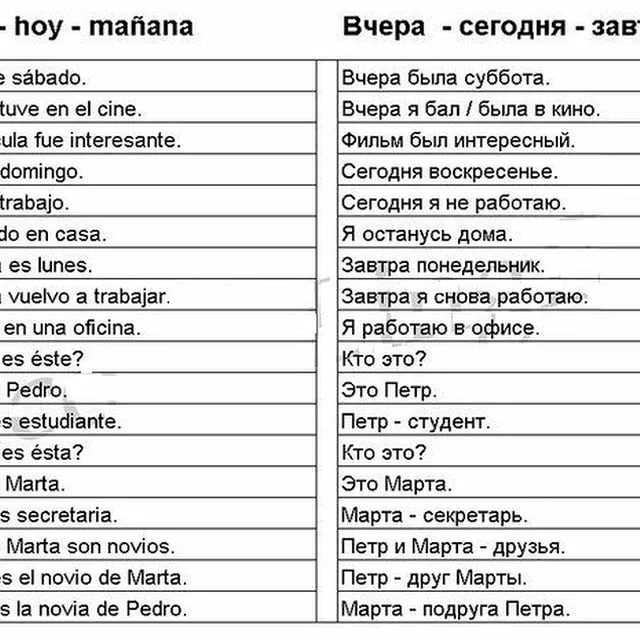640x640 pixels.
Task: Select the cell 'Марта - секретарь.'
Action: click(x=489, y=513)
